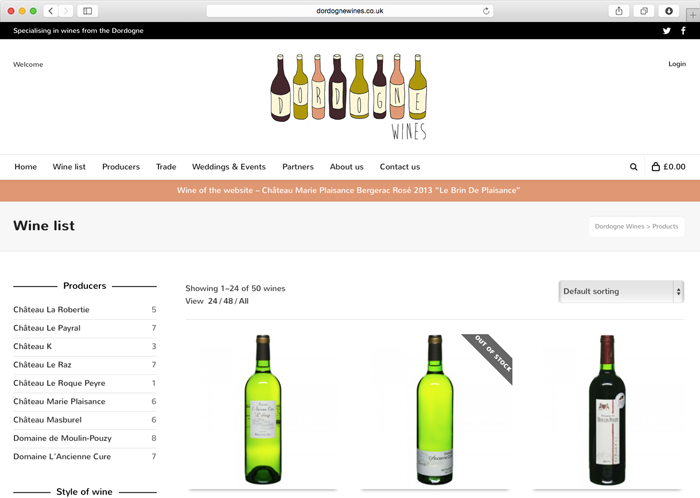Screen dimensions: 700x498
Task: Click the Products breadcrumb text
Action: [665, 227]
